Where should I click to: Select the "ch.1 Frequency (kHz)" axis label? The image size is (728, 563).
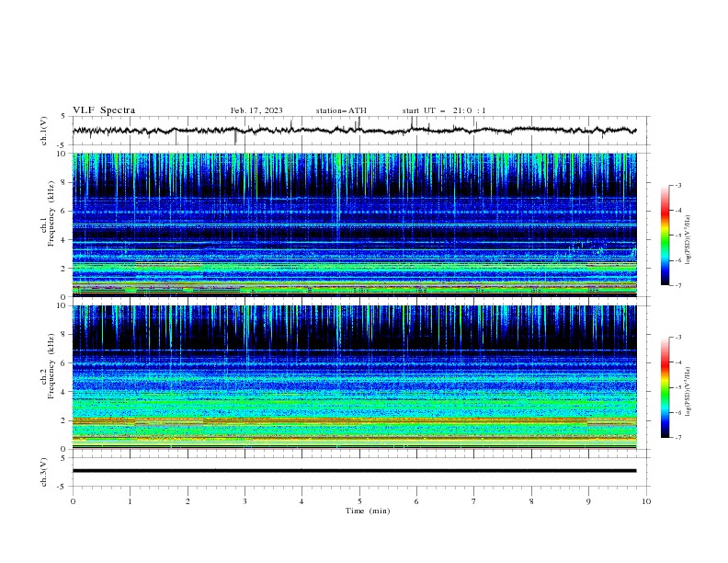pyautogui.click(x=47, y=224)
